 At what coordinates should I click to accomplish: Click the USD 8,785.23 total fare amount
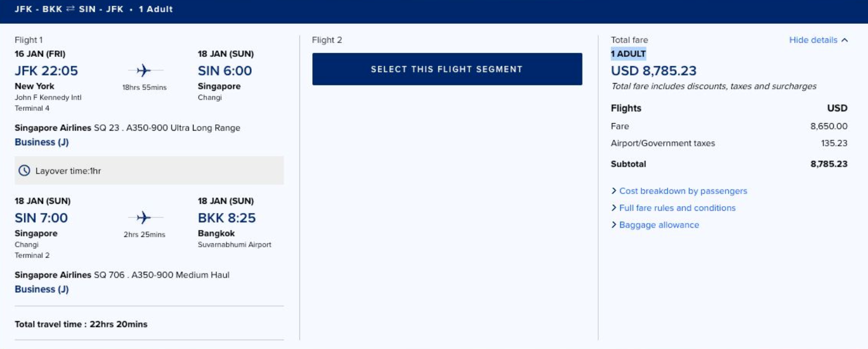pos(653,71)
